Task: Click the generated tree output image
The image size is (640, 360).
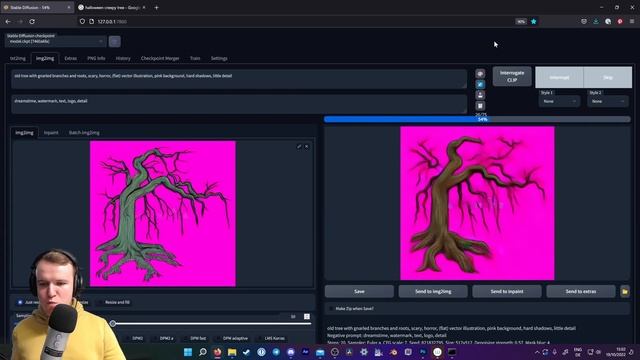Action: pyautogui.click(x=477, y=203)
